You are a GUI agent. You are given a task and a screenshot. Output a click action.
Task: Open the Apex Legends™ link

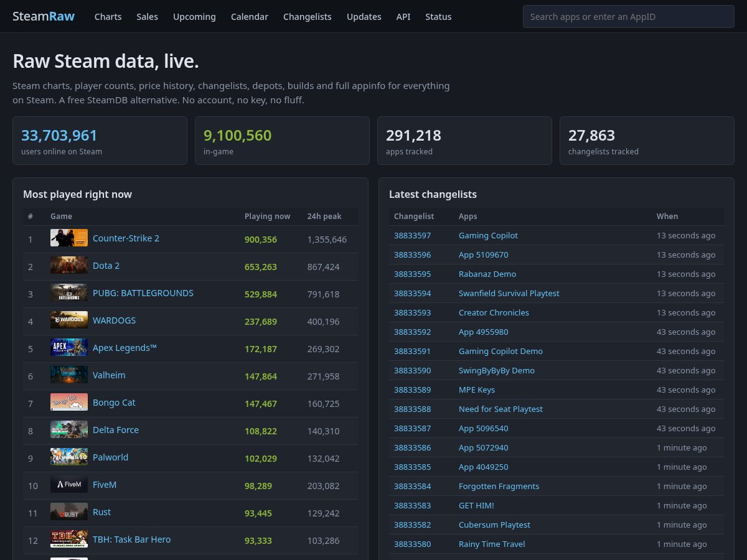(125, 348)
